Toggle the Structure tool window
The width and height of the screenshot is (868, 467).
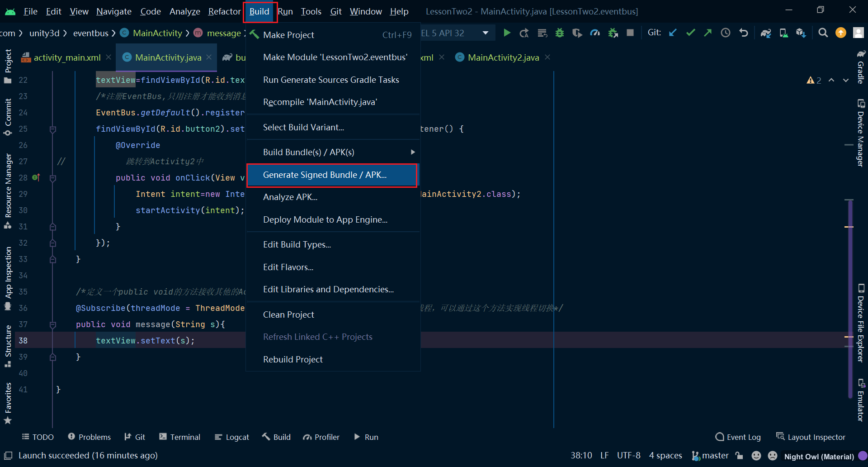(8, 346)
